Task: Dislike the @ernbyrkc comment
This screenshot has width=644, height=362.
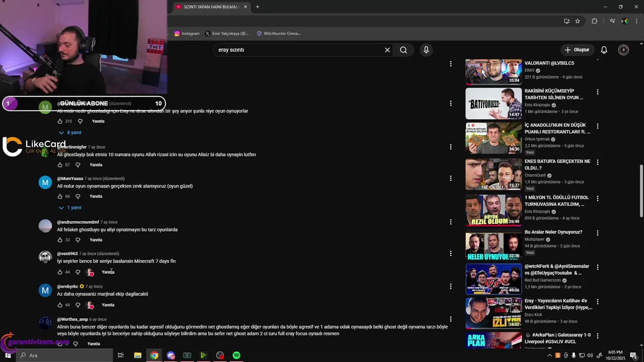Action: click(x=78, y=305)
